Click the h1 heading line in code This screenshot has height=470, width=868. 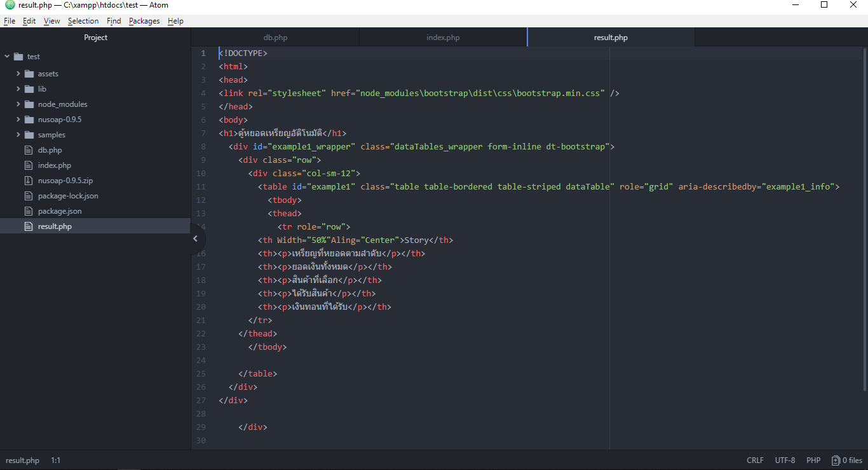point(282,134)
